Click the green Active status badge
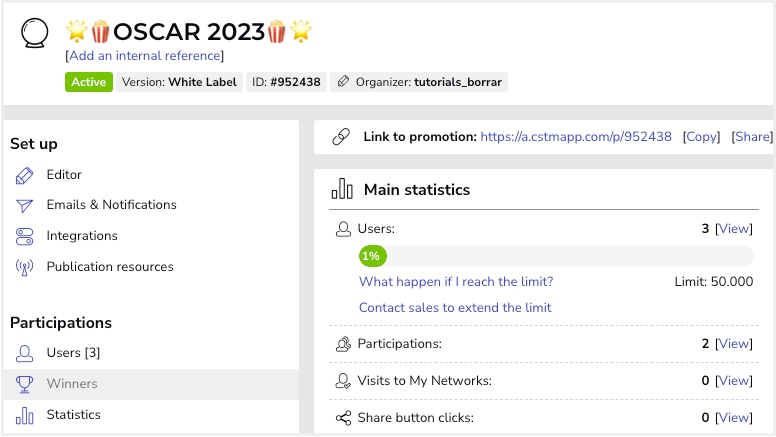The height and width of the screenshot is (437, 776). [x=89, y=82]
